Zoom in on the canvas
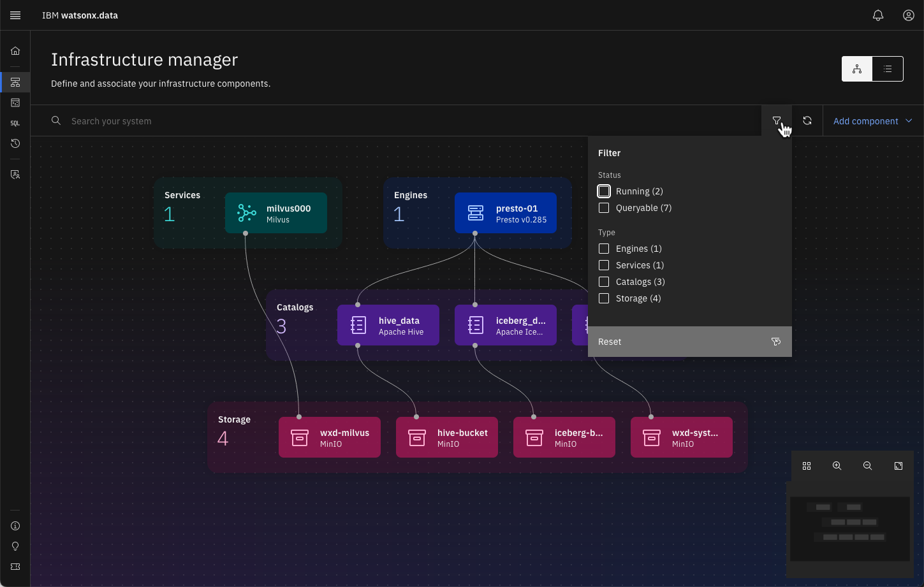Viewport: 924px width, 587px height. point(837,466)
